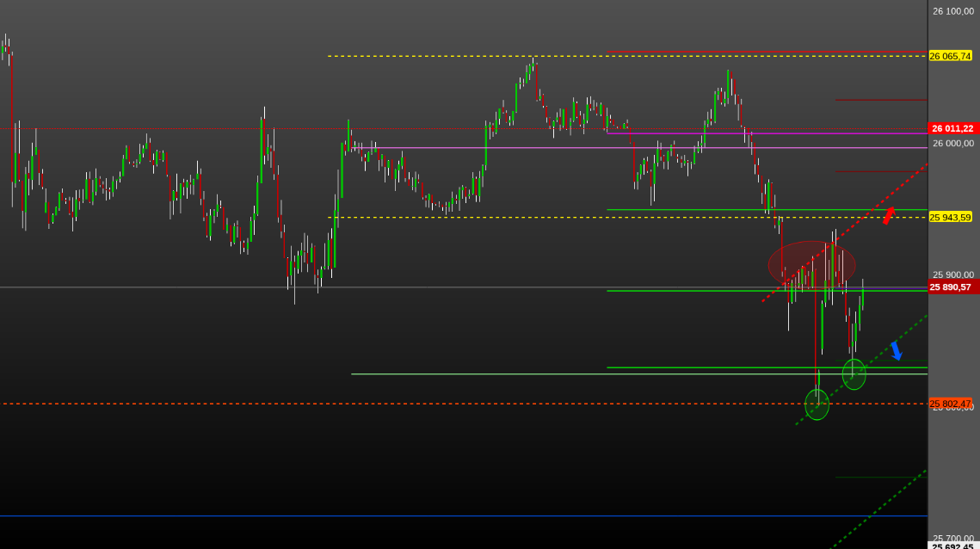Screen dimensions: 980x549
Task: Click the yellow 25 943,59 price label
Action: coord(950,218)
